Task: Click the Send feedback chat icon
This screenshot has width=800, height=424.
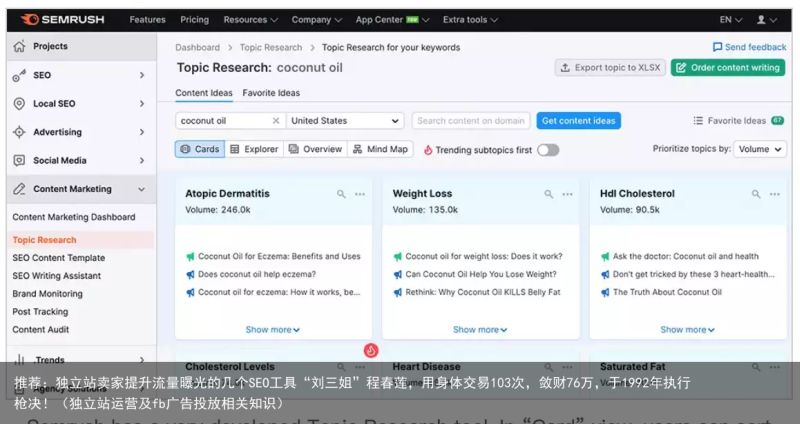Action: [x=717, y=47]
